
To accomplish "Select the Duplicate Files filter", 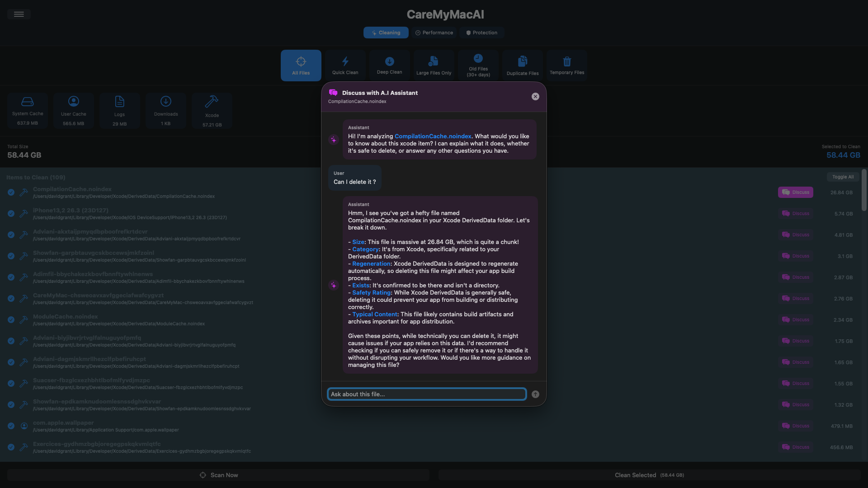I will 522,66.
